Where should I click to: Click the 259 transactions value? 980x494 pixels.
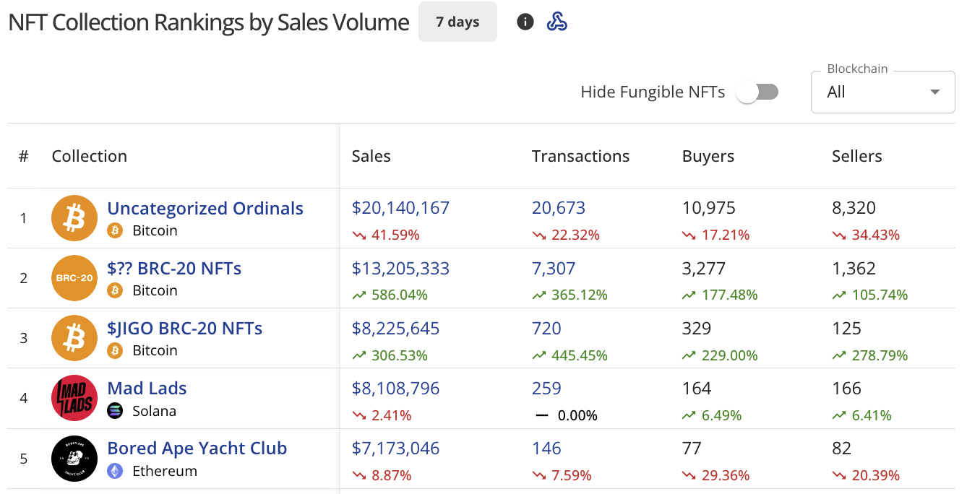click(x=546, y=388)
